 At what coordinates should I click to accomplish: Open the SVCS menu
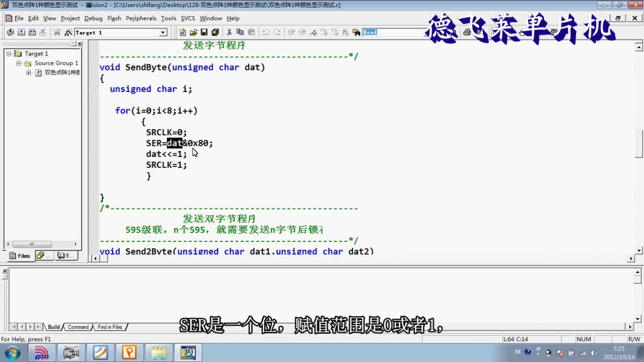pos(188,18)
